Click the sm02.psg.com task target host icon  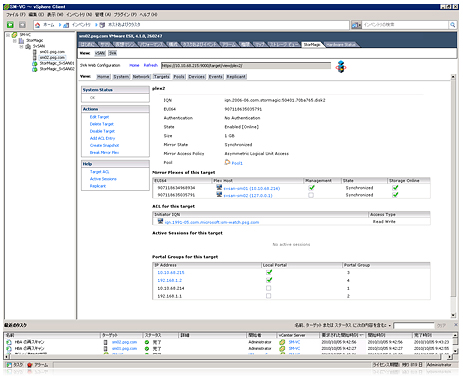(x=106, y=342)
